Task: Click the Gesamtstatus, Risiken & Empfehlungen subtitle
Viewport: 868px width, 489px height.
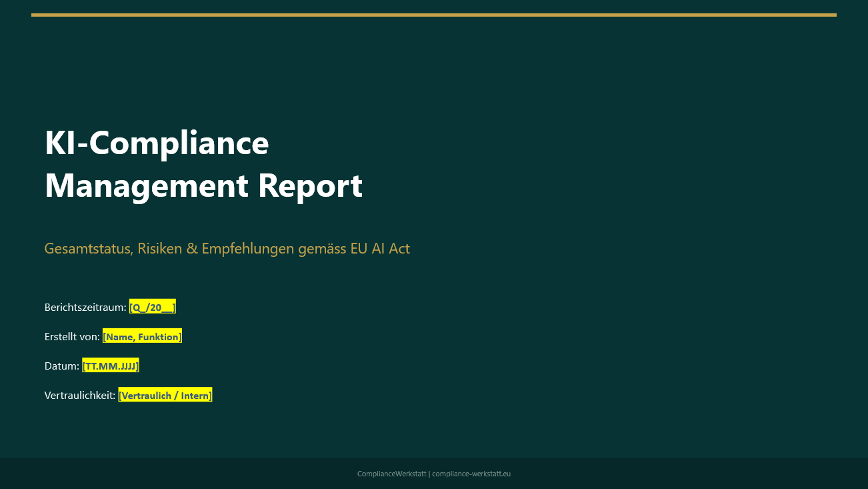Action: (x=227, y=248)
